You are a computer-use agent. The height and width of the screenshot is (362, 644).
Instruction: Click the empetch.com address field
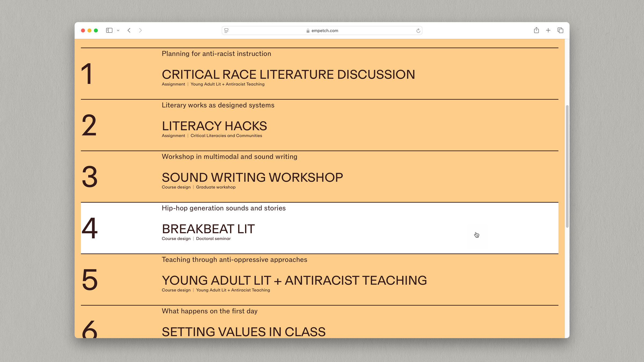[322, 31]
